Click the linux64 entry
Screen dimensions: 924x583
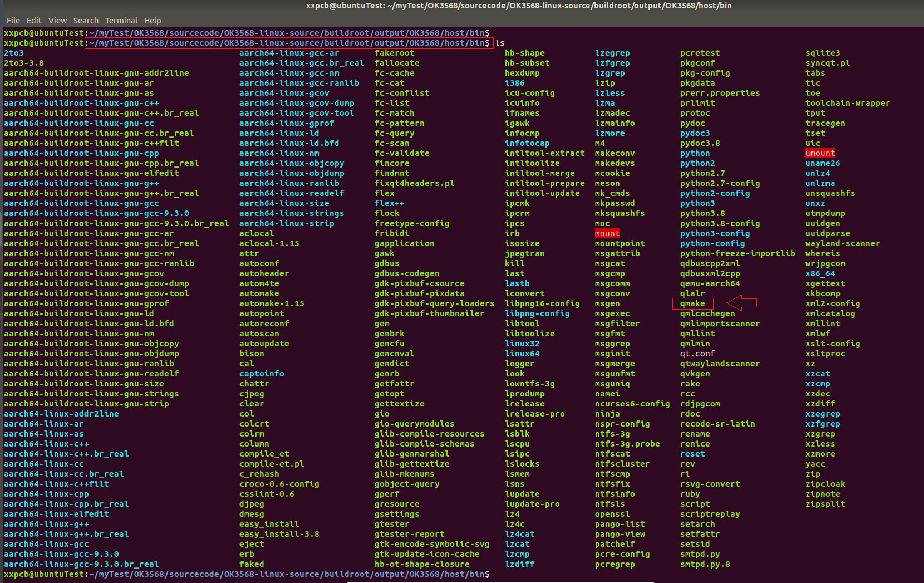pyautogui.click(x=523, y=354)
